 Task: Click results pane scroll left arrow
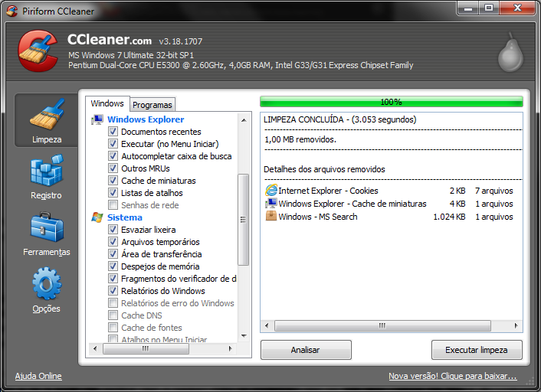(x=267, y=325)
